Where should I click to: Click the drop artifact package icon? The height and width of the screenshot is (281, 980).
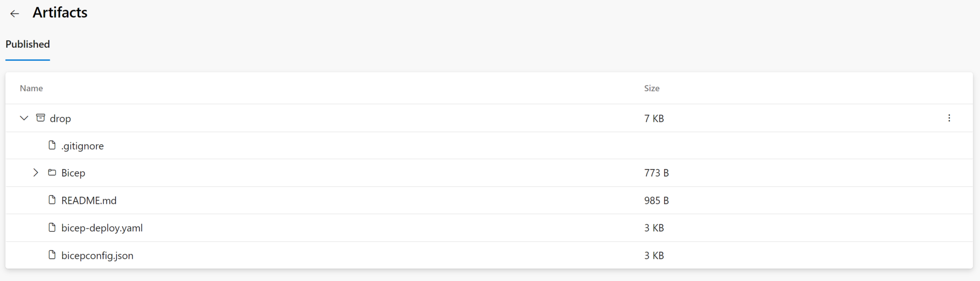click(x=41, y=118)
